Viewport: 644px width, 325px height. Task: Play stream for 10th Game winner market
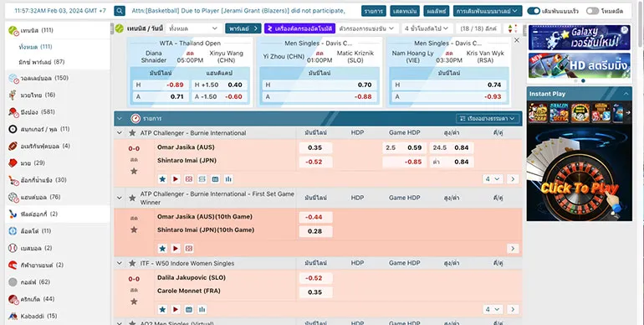[176, 249]
